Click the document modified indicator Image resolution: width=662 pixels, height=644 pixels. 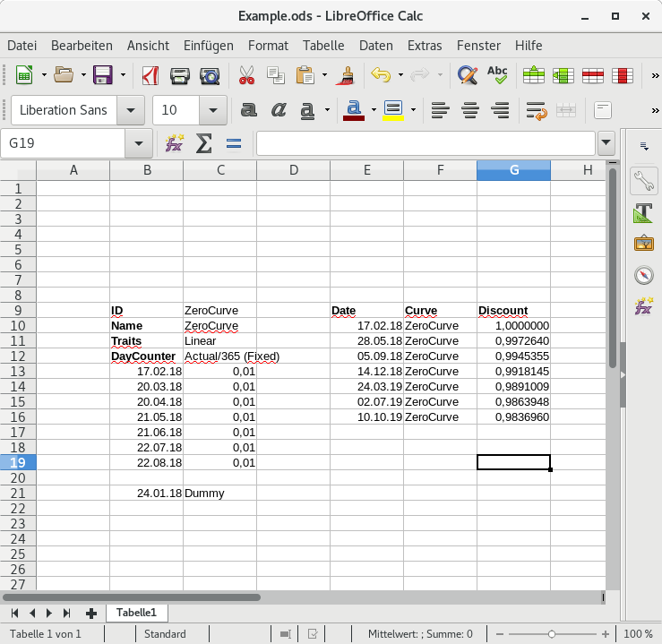pos(313,634)
